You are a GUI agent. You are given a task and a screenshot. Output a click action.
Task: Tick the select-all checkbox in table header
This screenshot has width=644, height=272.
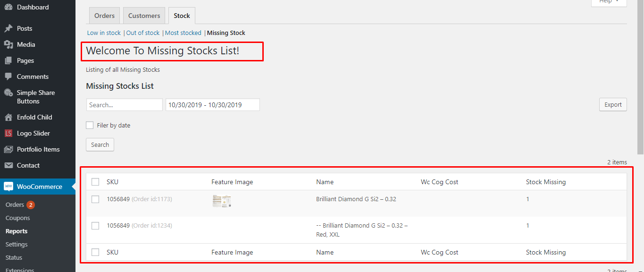(x=95, y=182)
